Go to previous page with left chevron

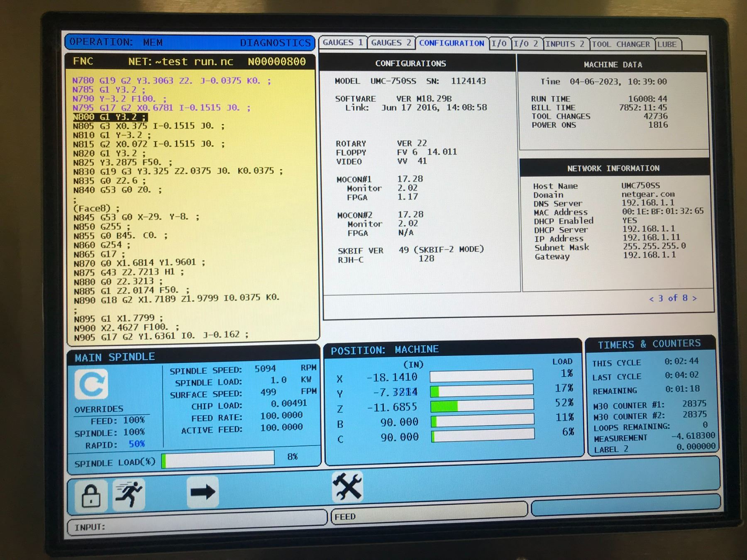pyautogui.click(x=651, y=299)
